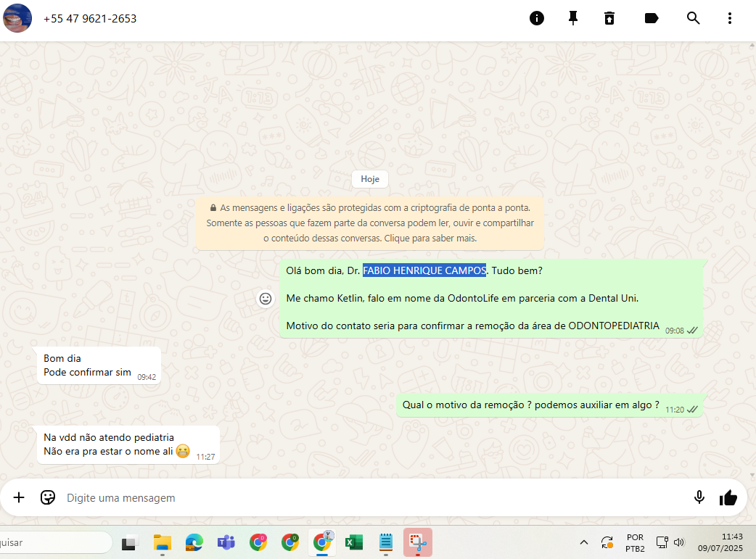Open the Snipping Tool in the taskbar
The height and width of the screenshot is (559, 756).
(x=417, y=542)
